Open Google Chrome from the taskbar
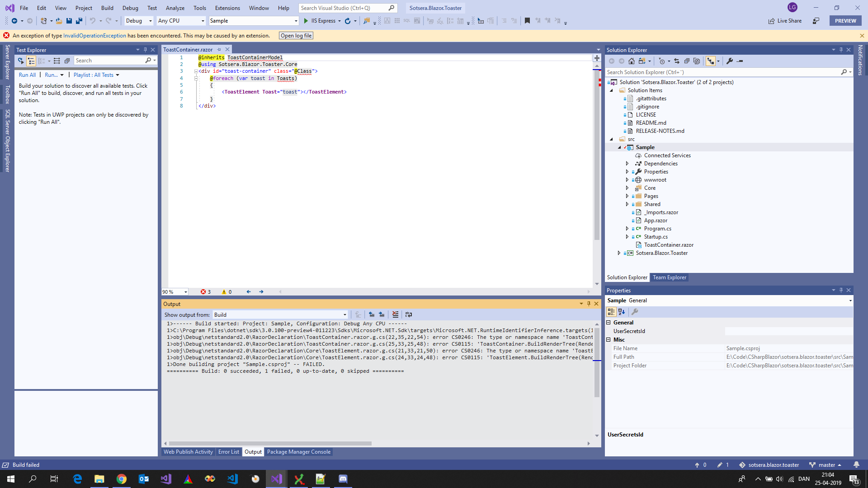The width and height of the screenshot is (868, 488). click(122, 479)
